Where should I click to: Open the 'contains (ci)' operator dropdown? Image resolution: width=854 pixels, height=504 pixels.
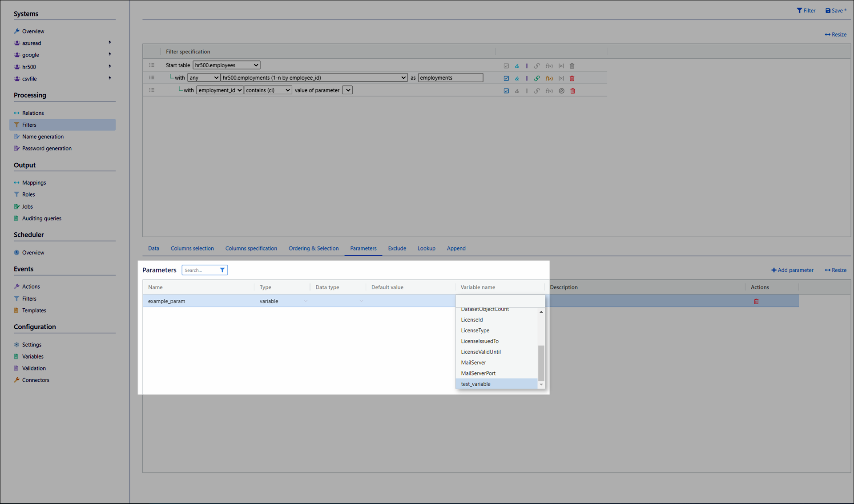point(268,90)
